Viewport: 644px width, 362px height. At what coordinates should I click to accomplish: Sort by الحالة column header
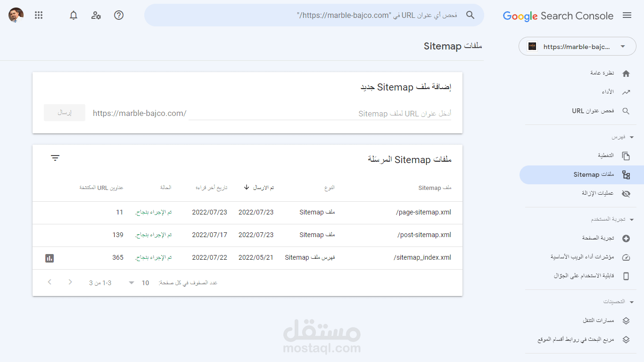[x=166, y=188]
